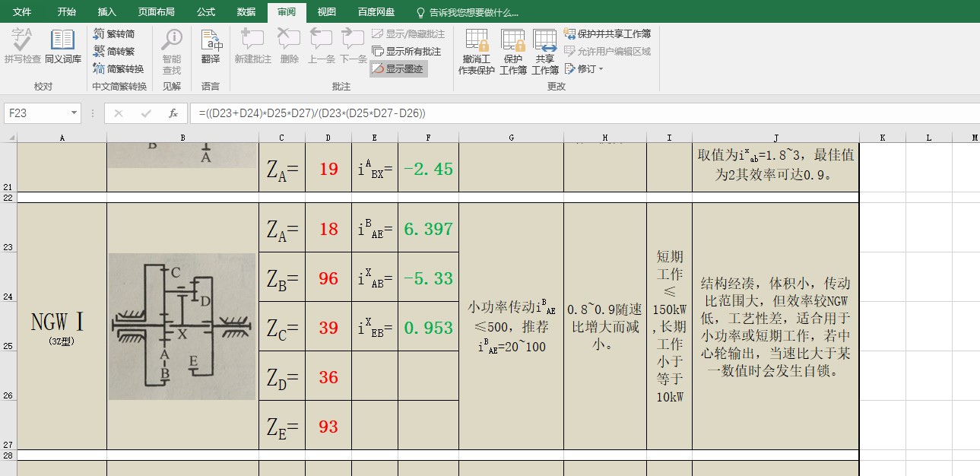Select cell with value -5.33

click(x=429, y=278)
